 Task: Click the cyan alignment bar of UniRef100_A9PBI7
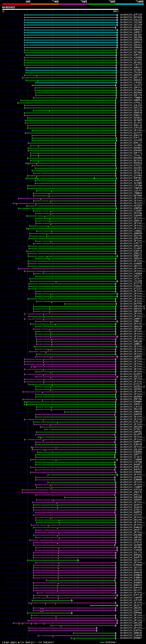[71, 32]
